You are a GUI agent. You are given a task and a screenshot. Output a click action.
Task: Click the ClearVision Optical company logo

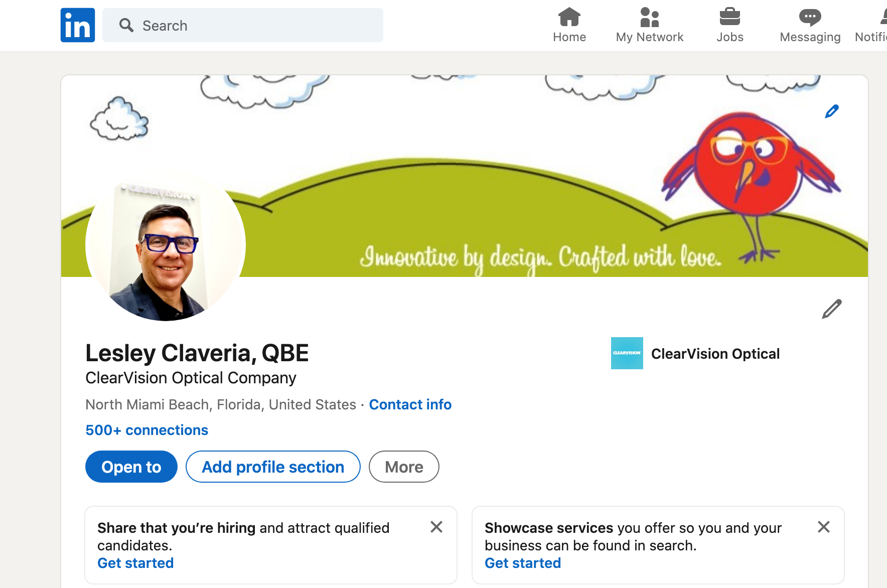pos(627,353)
